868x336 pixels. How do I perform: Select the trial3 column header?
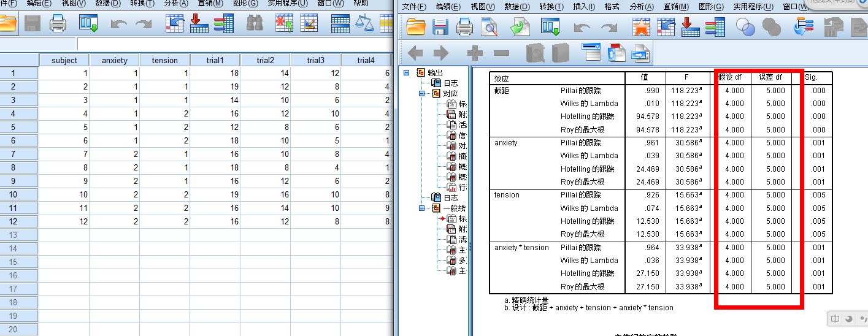316,60
